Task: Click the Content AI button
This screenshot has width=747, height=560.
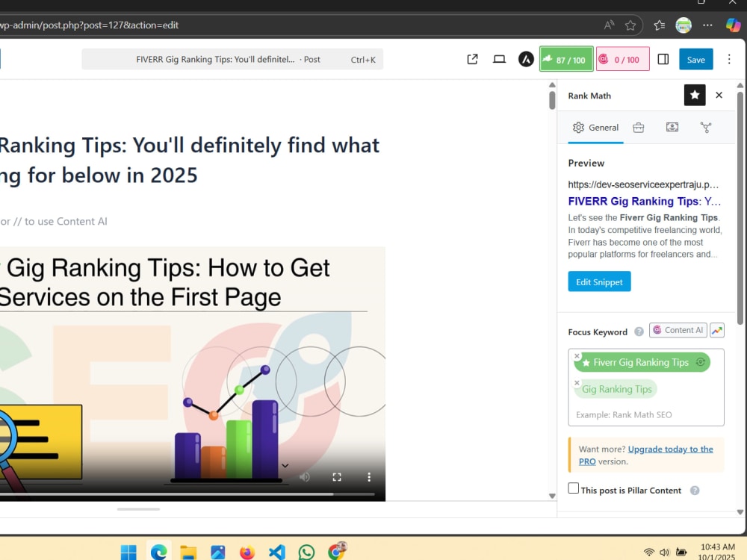Action: pos(678,330)
